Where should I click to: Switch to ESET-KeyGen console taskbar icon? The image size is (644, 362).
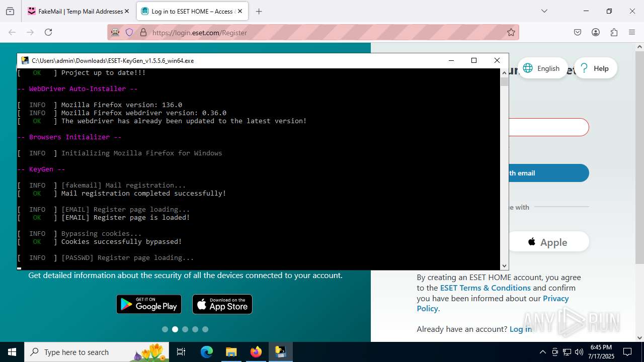tap(280, 352)
